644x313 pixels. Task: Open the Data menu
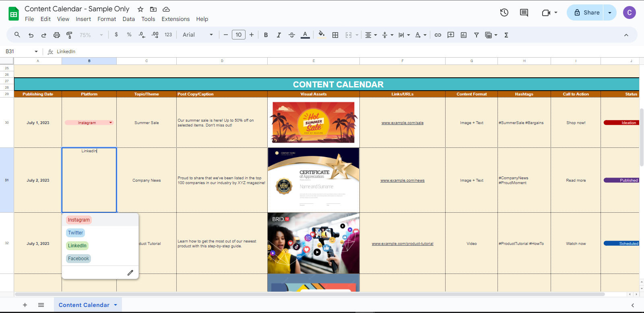(x=129, y=19)
